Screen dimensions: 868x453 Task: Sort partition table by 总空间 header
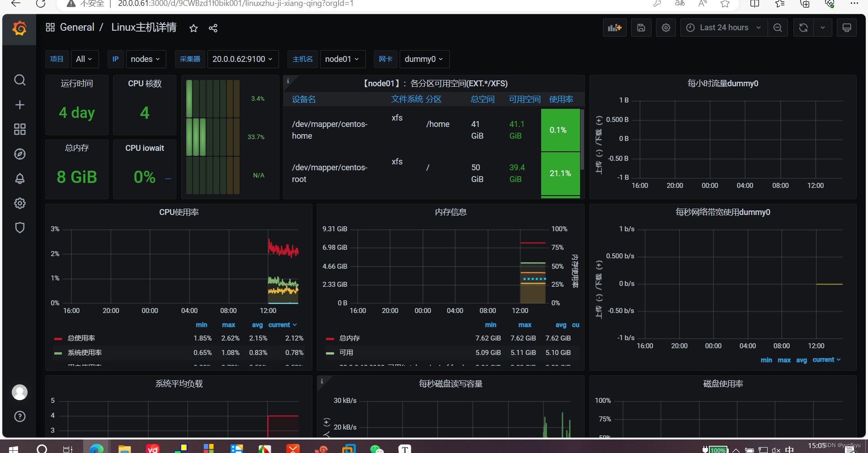point(482,99)
